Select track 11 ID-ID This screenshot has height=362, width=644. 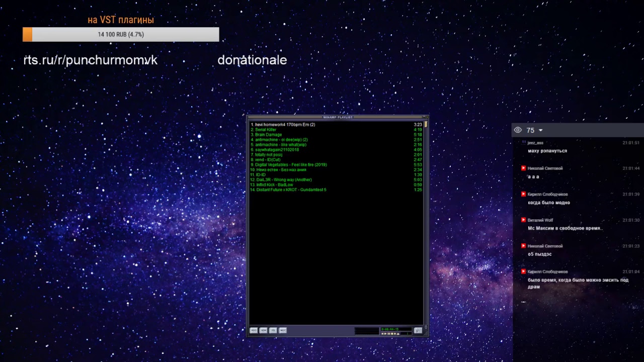[x=336, y=175]
